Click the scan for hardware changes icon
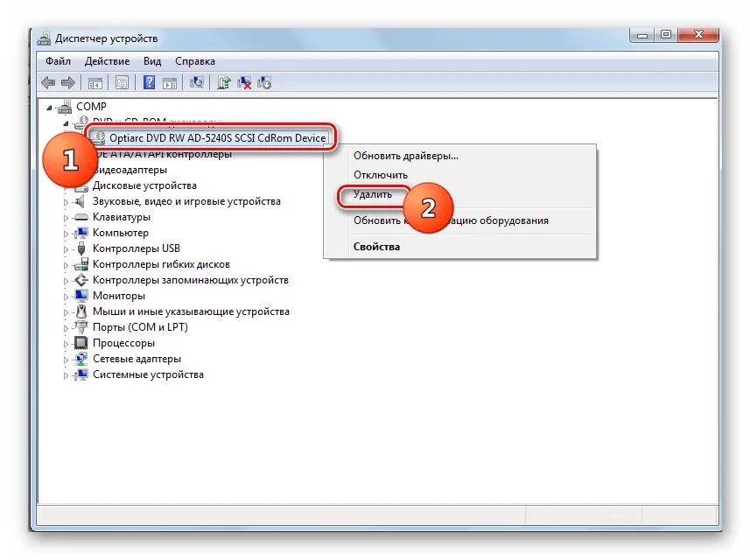 (197, 83)
